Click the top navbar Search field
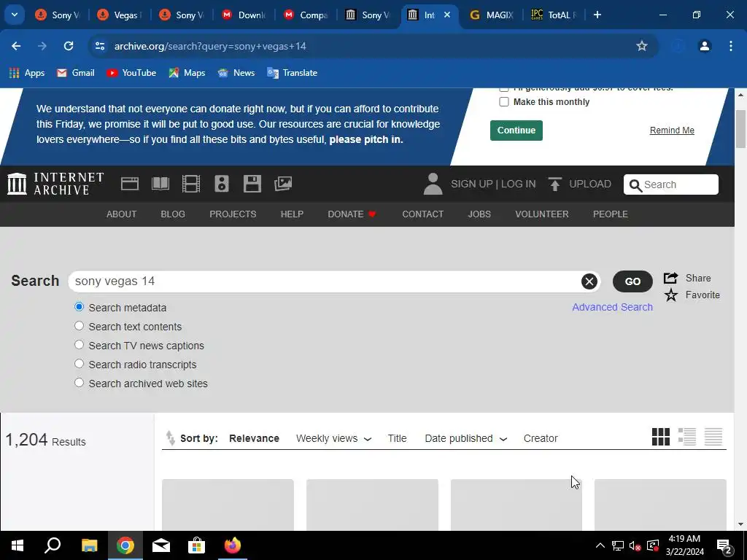Image resolution: width=747 pixels, height=560 pixels. [x=671, y=184]
